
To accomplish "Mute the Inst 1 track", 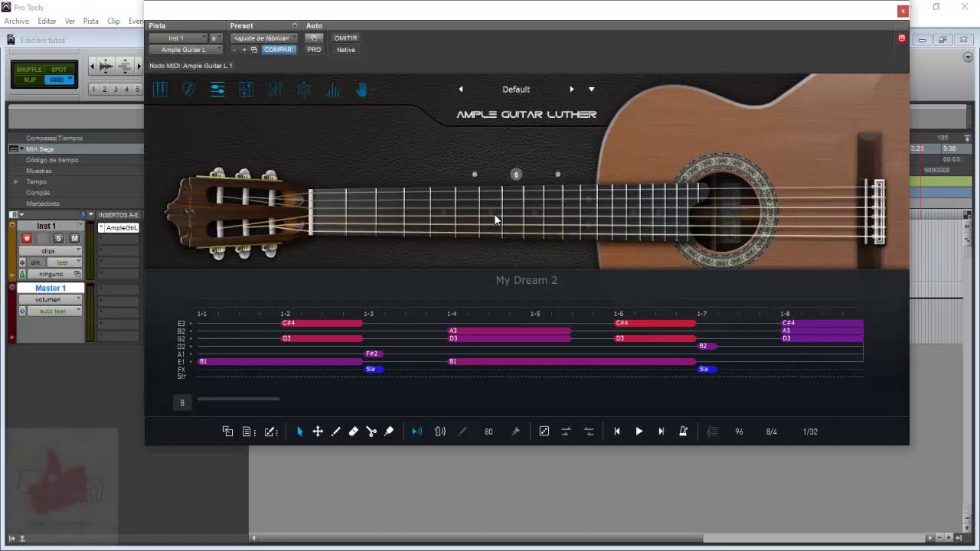I will point(74,239).
